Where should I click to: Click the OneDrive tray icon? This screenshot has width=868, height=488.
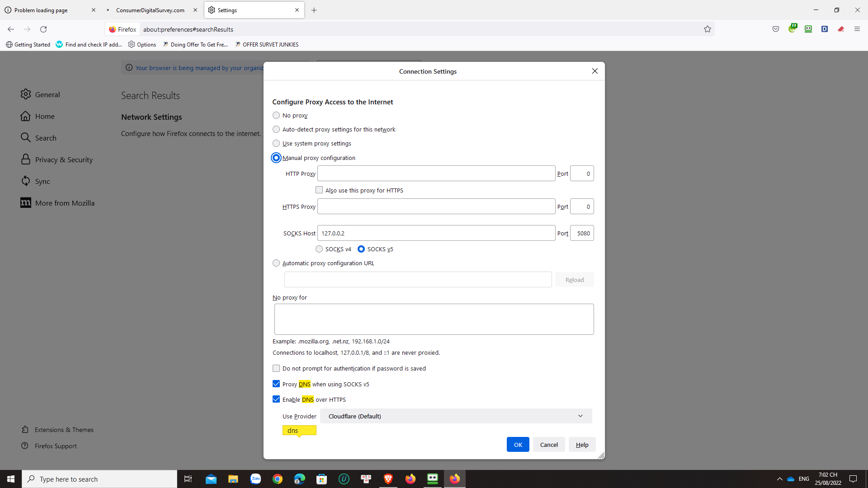(791, 479)
